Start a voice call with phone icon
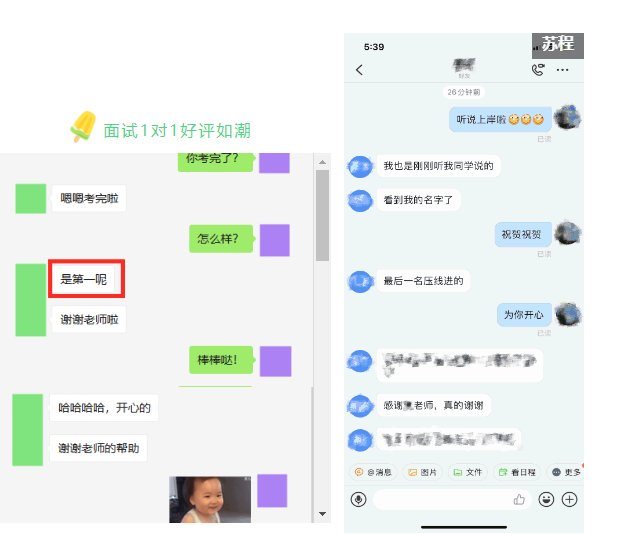The height and width of the screenshot is (534, 625). [x=538, y=70]
